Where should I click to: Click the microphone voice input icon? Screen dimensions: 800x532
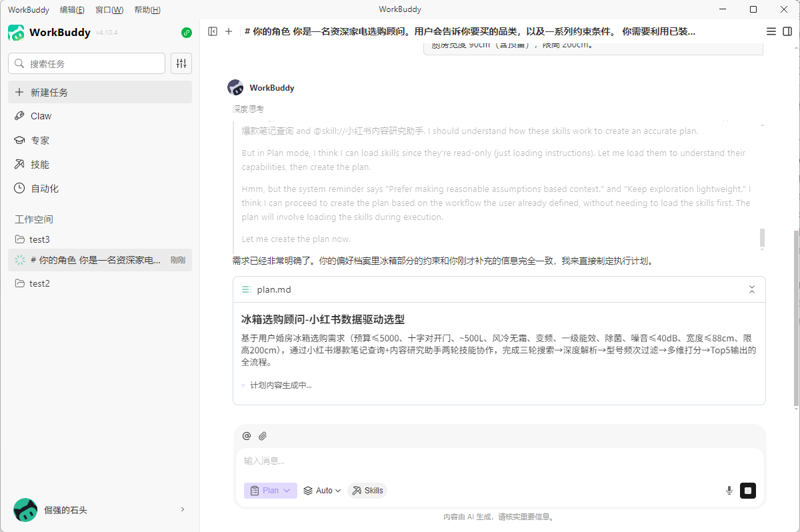729,491
